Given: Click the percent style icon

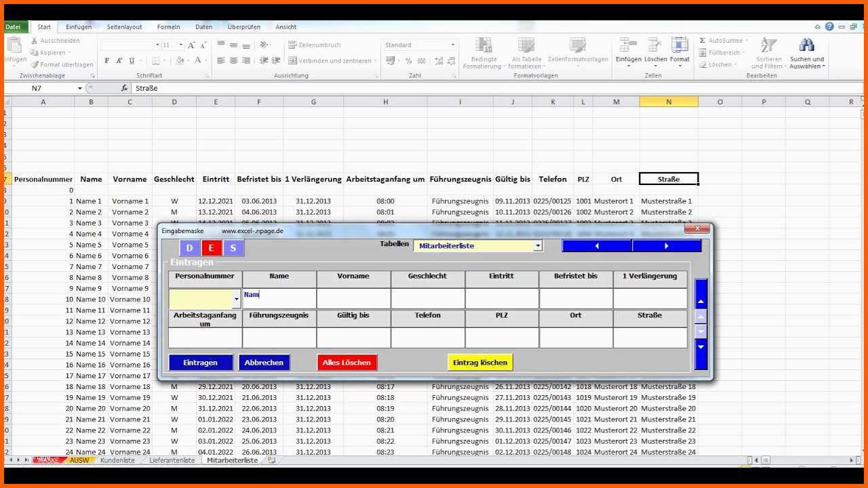Looking at the screenshot, I should pyautogui.click(x=408, y=60).
